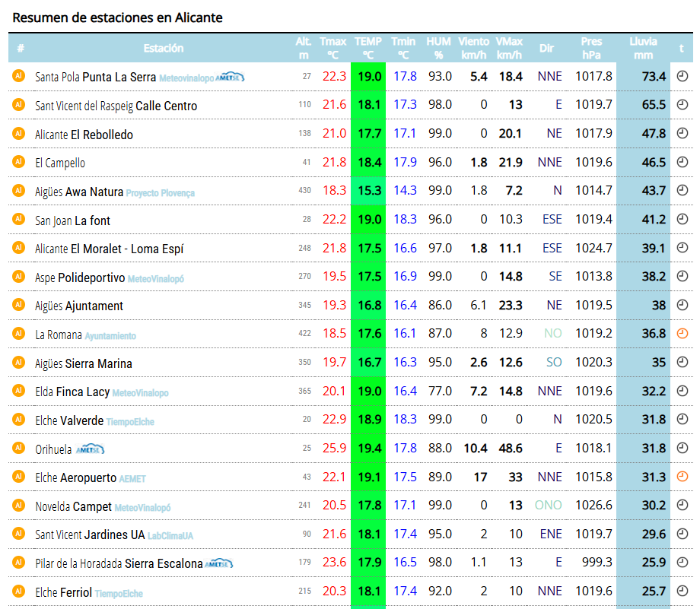Click clock icon in Sierra Escalona row
Screen dimensions: 700x609
682,562
